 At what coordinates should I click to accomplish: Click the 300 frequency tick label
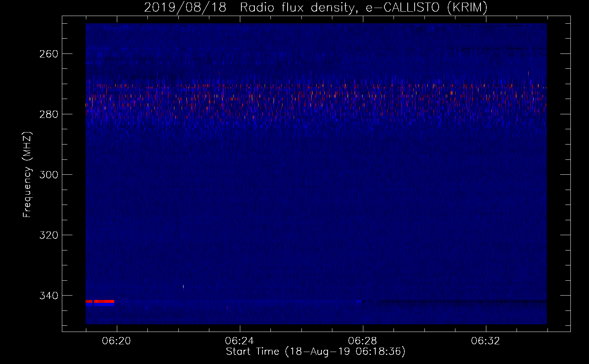[48, 175]
